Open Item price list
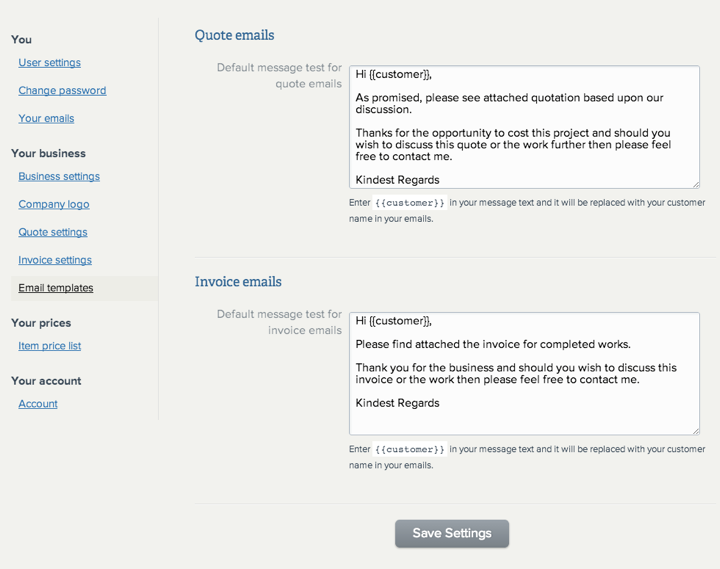The width and height of the screenshot is (720, 569). (50, 346)
